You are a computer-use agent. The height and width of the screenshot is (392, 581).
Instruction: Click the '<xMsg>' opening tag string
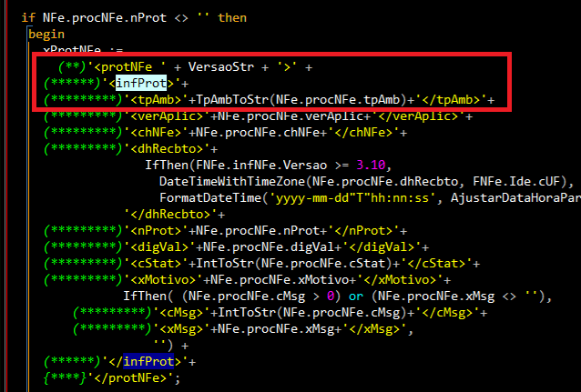point(181,328)
